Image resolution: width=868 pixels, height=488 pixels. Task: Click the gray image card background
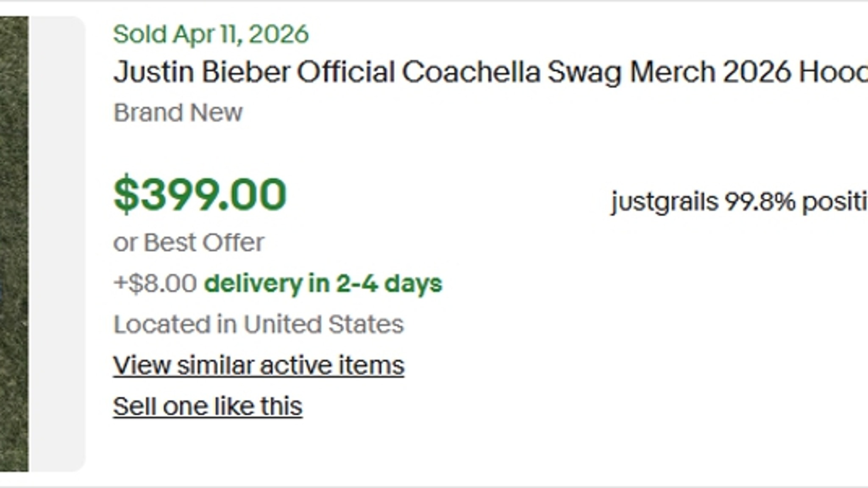pos(58,244)
